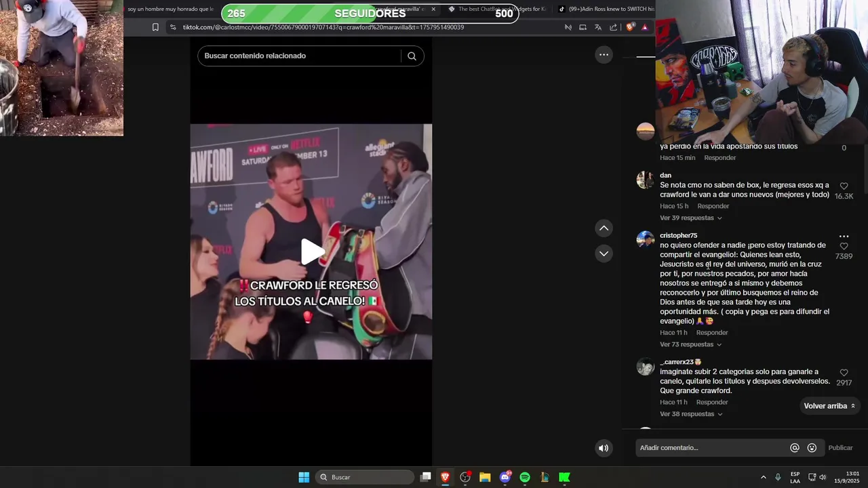The image size is (868, 488).
Task: Open Spotify from taskbar
Action: tap(525, 477)
